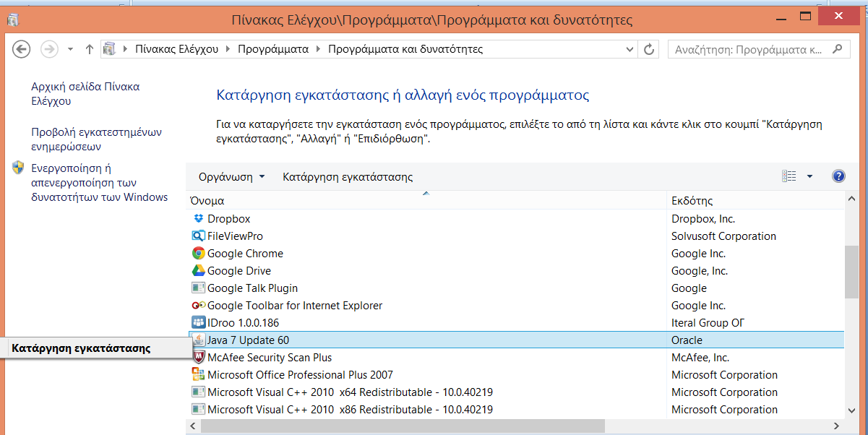
Task: Change view with the view icon
Action: pyautogui.click(x=788, y=176)
